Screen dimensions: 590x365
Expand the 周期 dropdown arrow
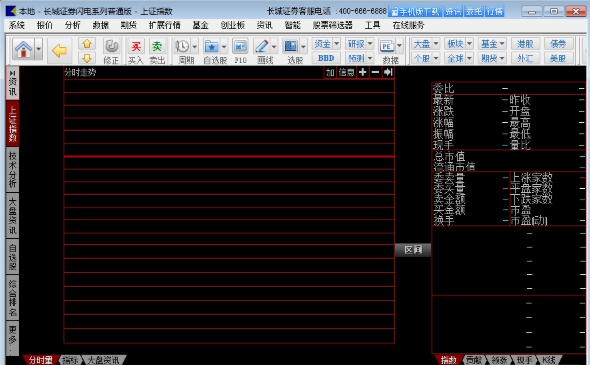195,47
